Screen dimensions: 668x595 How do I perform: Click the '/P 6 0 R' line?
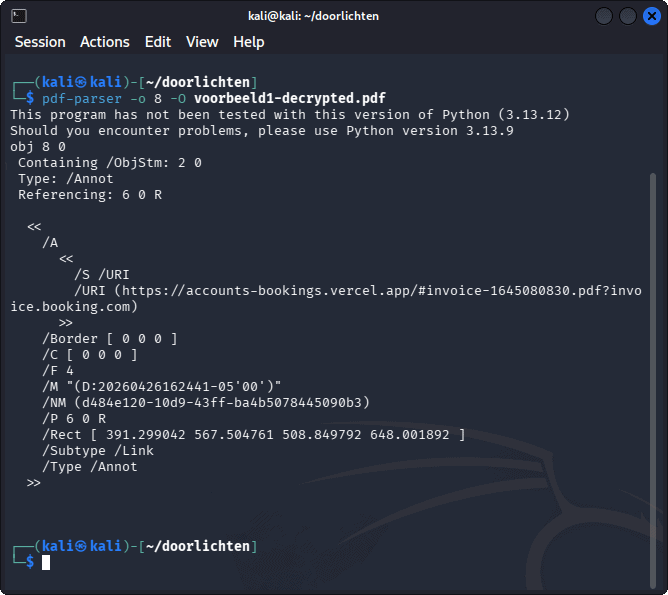(x=74, y=419)
